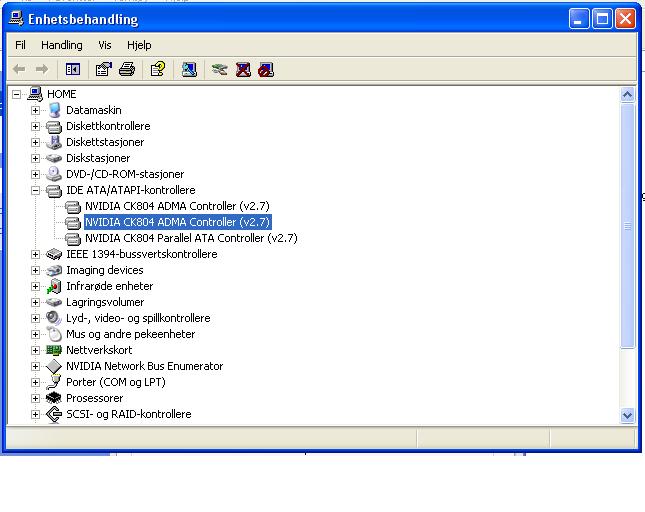The image size is (645, 512).
Task: Expand the Diskettkontrollere node
Action: coord(35,127)
